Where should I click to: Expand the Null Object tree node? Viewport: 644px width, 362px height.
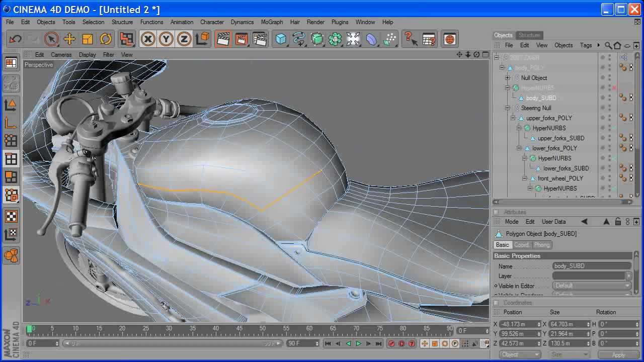(508, 78)
